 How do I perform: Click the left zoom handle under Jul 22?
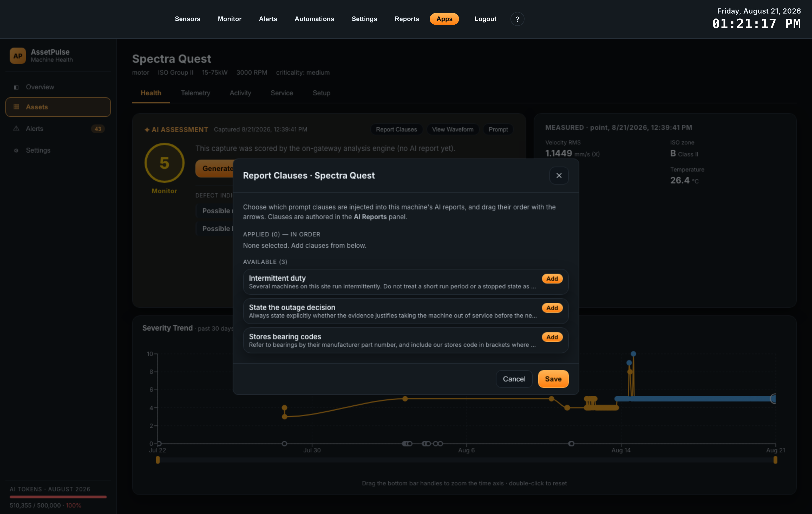158,460
